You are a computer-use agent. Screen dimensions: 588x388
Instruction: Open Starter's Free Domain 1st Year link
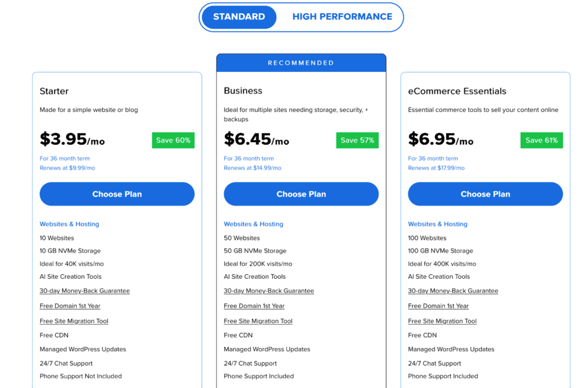[x=70, y=306]
